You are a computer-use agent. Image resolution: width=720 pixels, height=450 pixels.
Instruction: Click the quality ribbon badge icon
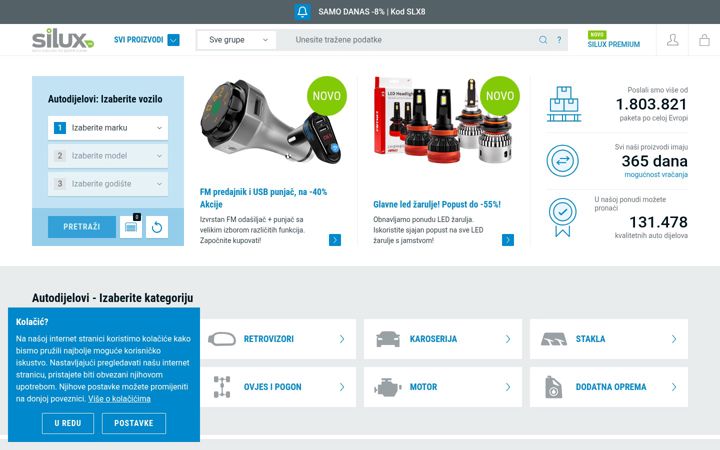[562, 217]
